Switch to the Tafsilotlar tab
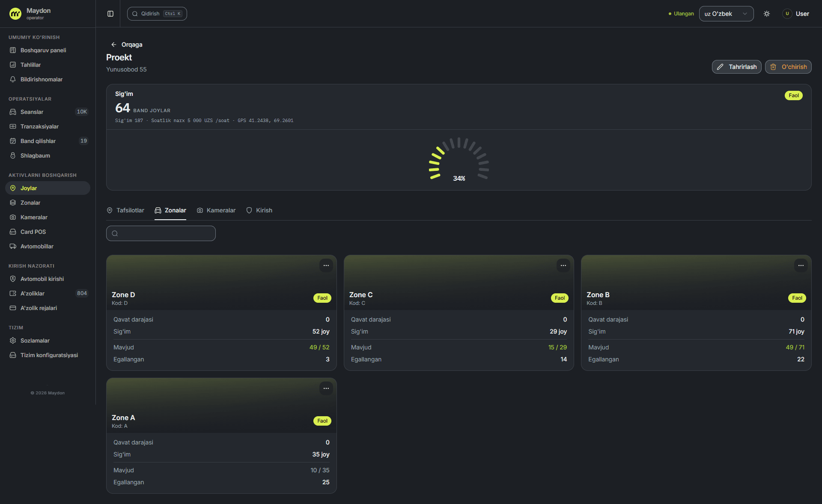The image size is (822, 504). tap(125, 210)
